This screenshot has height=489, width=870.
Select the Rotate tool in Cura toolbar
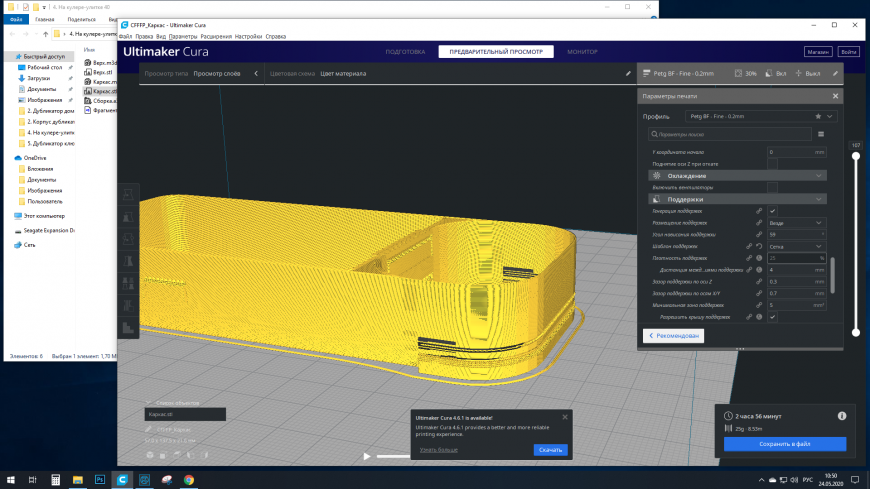(128, 239)
